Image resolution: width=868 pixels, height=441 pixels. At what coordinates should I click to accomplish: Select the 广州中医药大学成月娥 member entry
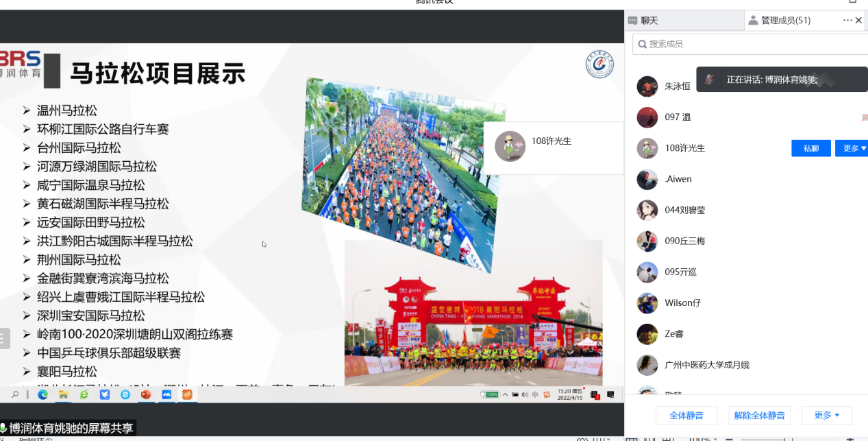coord(706,365)
